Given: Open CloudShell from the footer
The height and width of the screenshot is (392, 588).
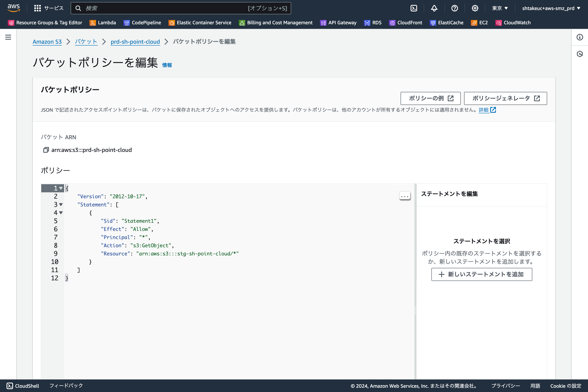Looking at the screenshot, I should pyautogui.click(x=23, y=386).
